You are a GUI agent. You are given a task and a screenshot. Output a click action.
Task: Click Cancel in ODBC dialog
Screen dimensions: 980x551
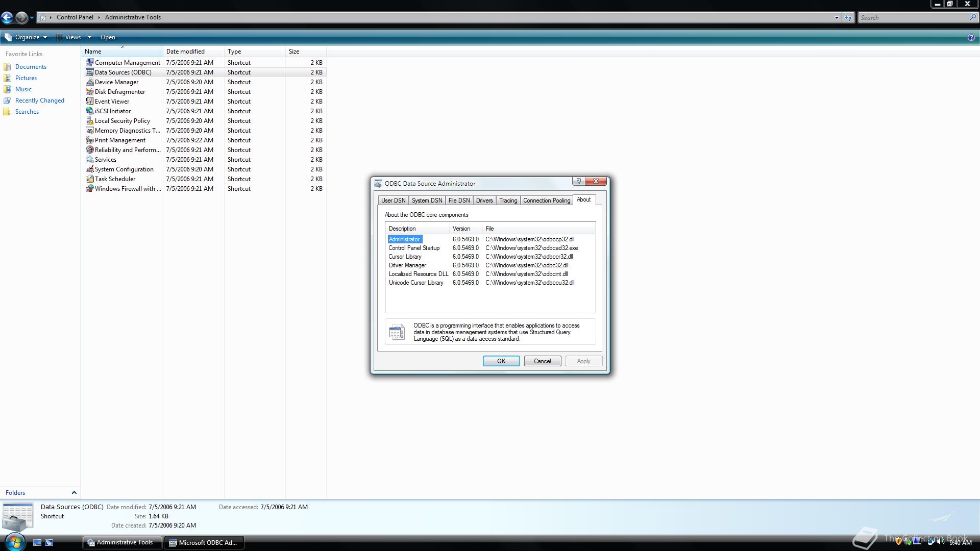(x=542, y=361)
